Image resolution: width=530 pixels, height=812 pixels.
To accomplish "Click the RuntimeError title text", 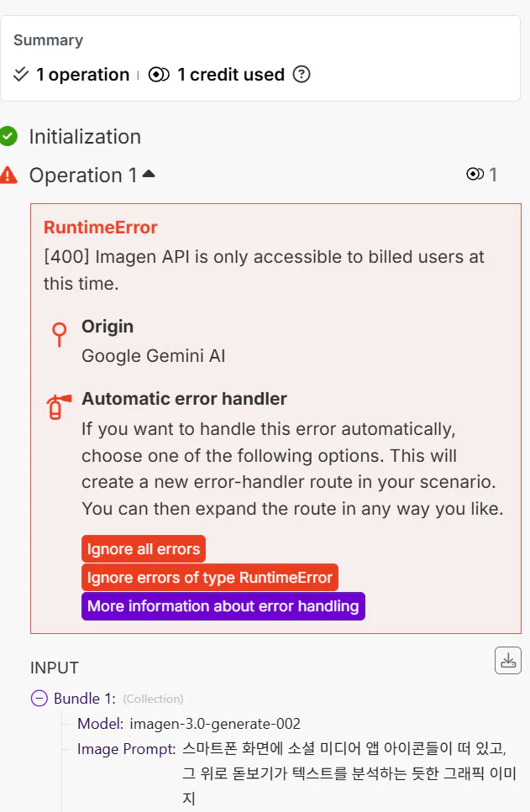I will pos(101,228).
